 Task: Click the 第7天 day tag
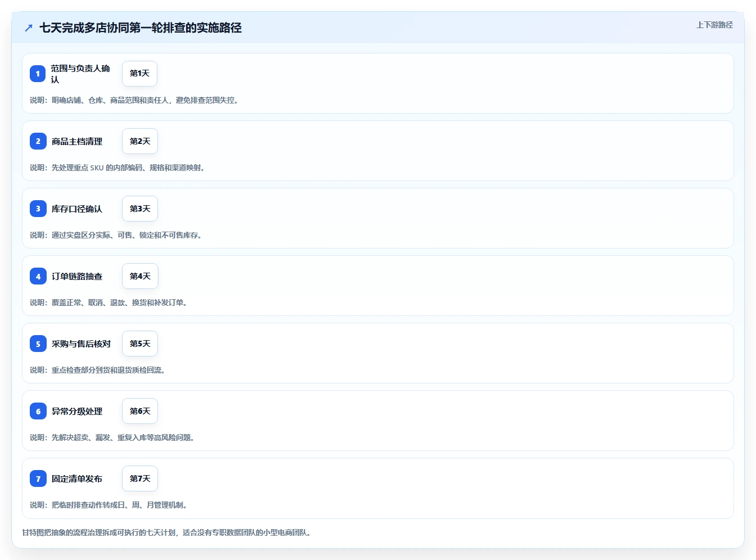pyautogui.click(x=140, y=478)
